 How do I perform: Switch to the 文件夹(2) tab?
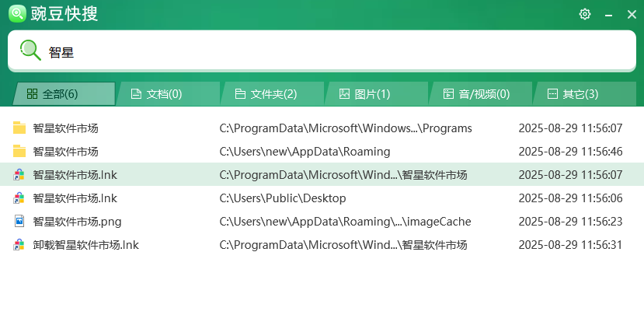point(272,94)
